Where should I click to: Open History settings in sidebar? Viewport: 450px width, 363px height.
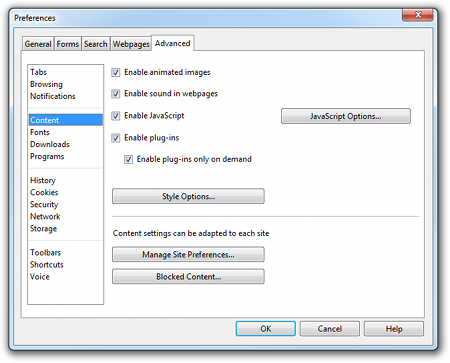point(66,180)
